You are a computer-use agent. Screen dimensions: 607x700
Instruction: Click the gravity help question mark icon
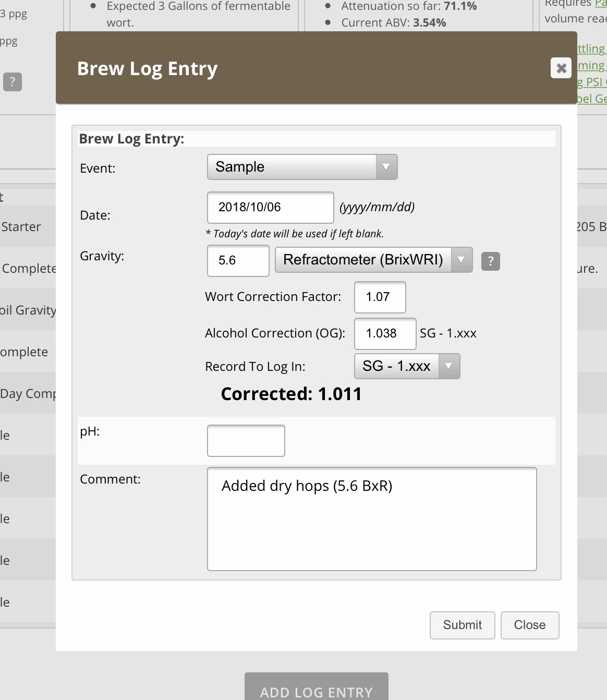tap(490, 261)
